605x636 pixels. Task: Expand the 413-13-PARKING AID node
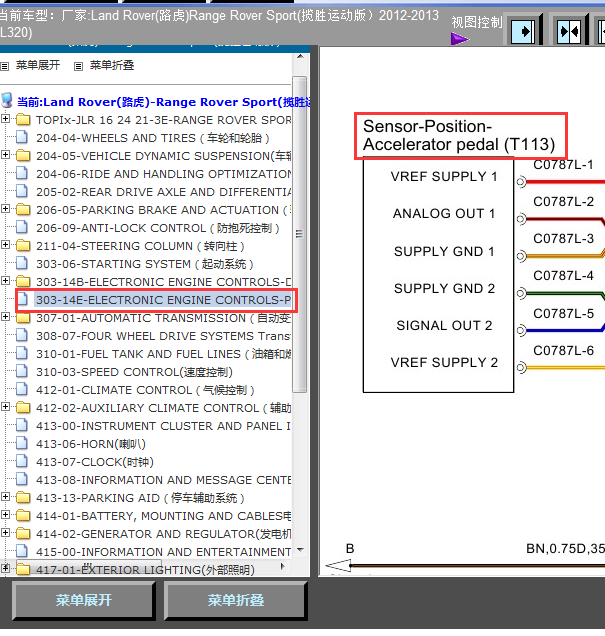pos(5,496)
